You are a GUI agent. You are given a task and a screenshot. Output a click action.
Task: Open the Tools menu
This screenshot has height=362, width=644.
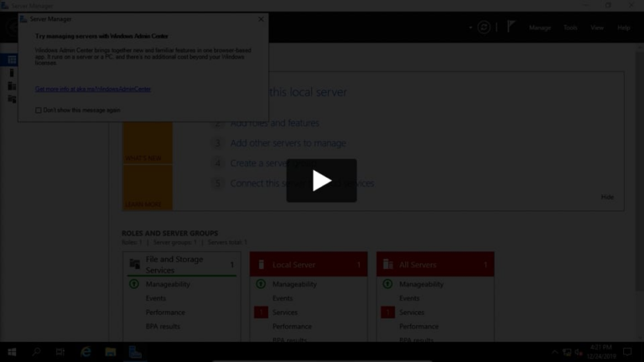(x=570, y=28)
